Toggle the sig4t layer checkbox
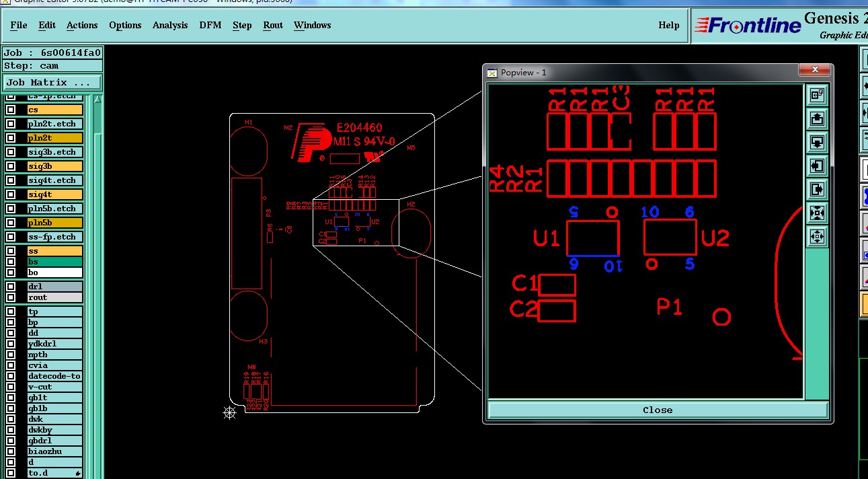 (x=11, y=194)
